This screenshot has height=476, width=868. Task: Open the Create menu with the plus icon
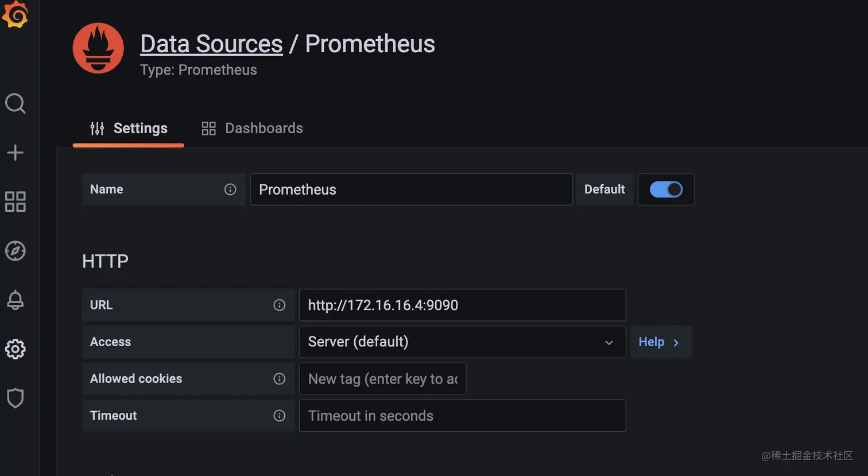(x=14, y=152)
